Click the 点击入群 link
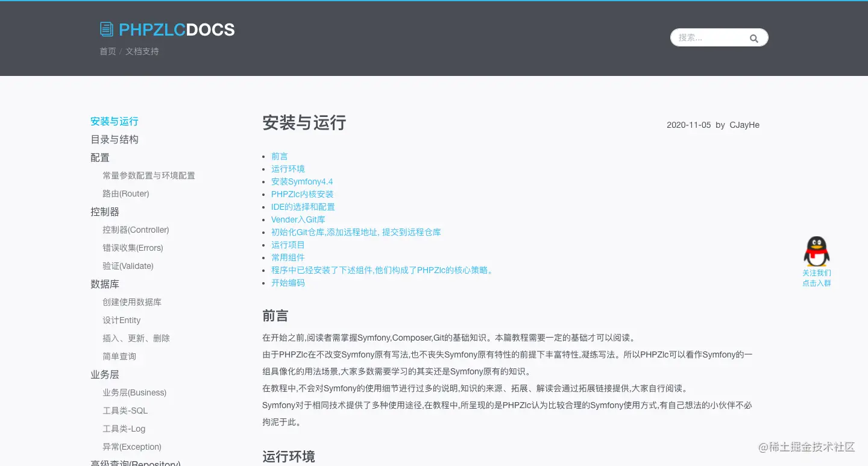The height and width of the screenshot is (466, 868). click(x=816, y=283)
